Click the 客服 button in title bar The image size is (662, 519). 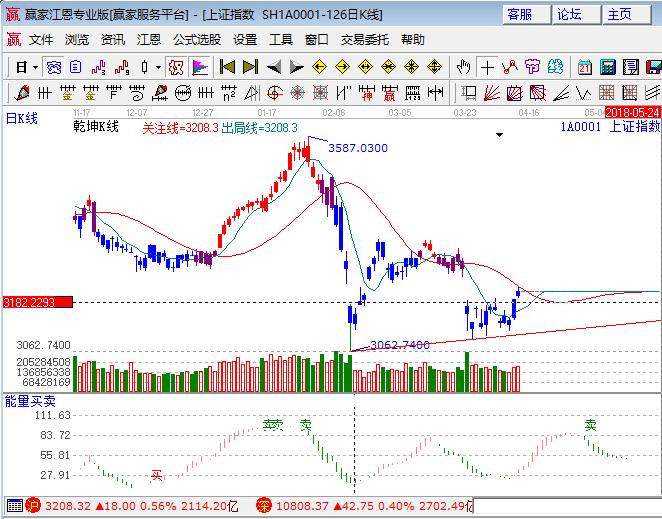click(x=526, y=14)
